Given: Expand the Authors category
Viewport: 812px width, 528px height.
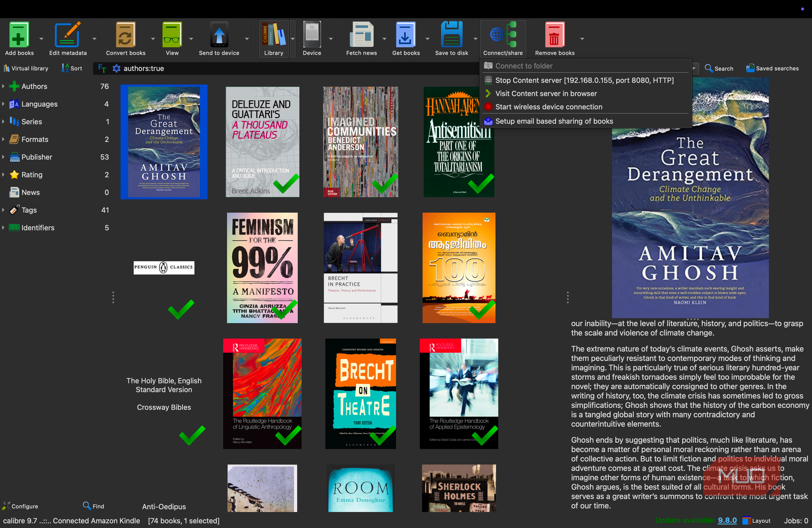Looking at the screenshot, I should (3, 86).
